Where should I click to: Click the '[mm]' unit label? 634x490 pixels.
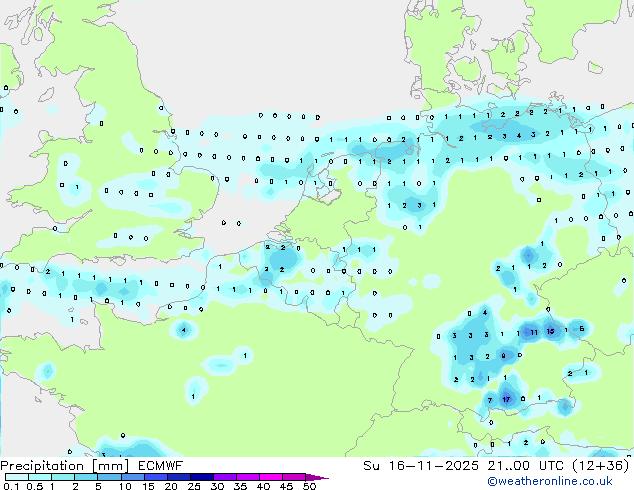click(x=110, y=466)
